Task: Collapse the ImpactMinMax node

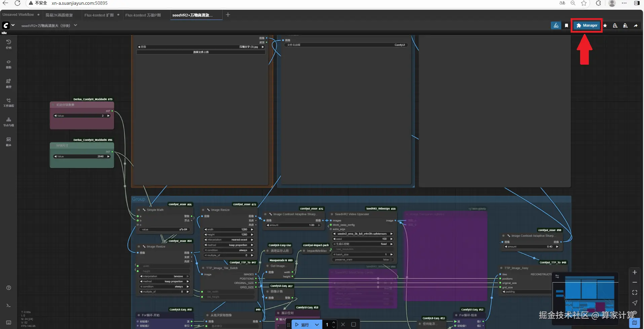Action: point(304,251)
